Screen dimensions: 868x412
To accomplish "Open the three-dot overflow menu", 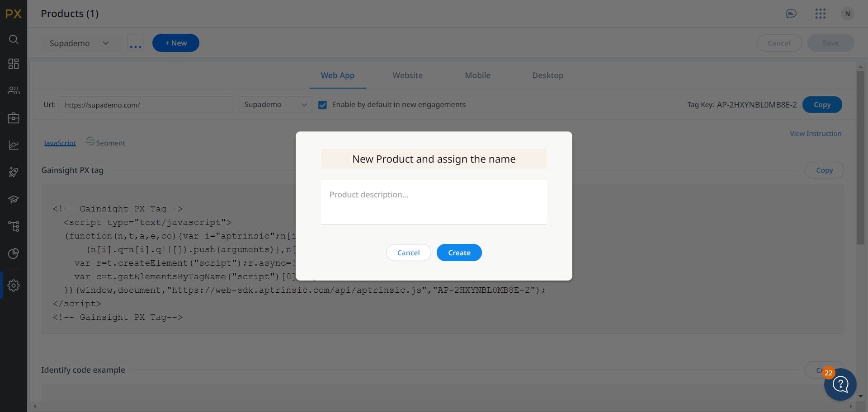I will point(136,43).
